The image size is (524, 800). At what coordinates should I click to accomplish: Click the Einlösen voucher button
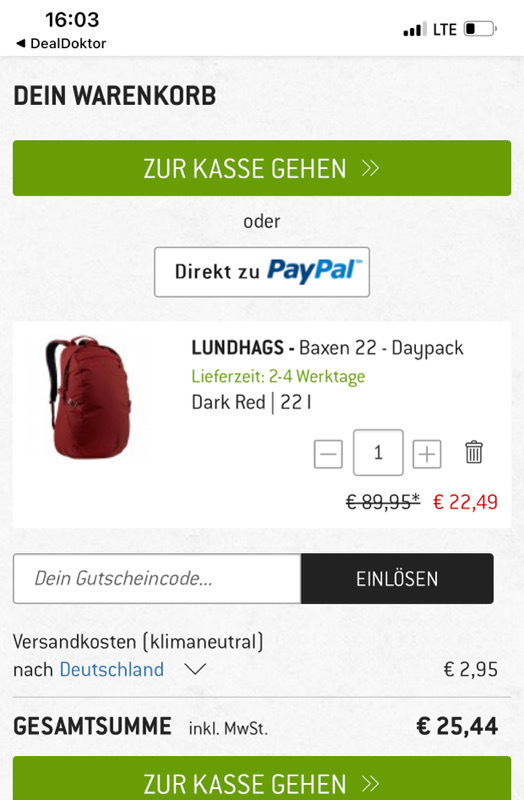pyautogui.click(x=397, y=579)
